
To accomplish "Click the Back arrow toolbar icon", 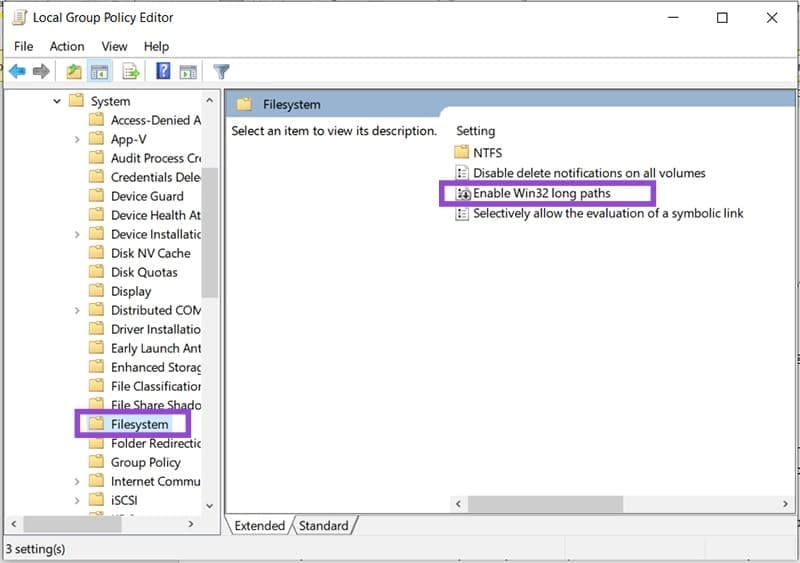I will pos(17,71).
